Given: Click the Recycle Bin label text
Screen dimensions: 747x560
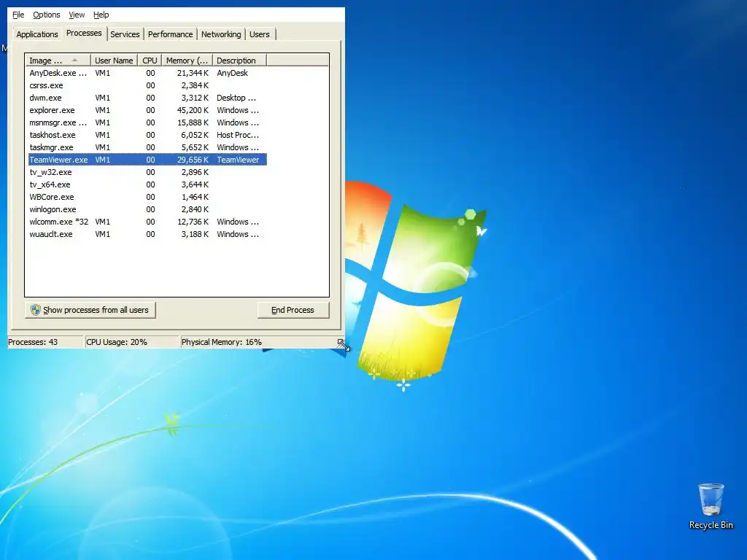Looking at the screenshot, I should tap(711, 525).
